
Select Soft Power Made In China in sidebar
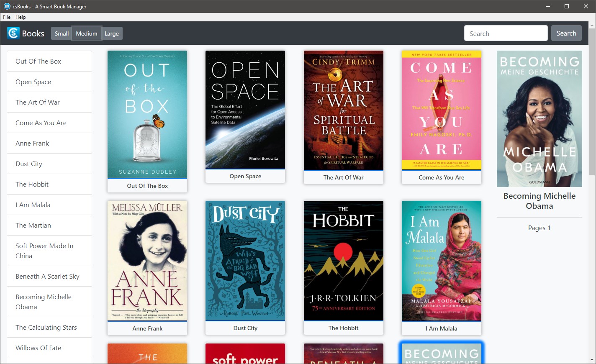pos(49,251)
